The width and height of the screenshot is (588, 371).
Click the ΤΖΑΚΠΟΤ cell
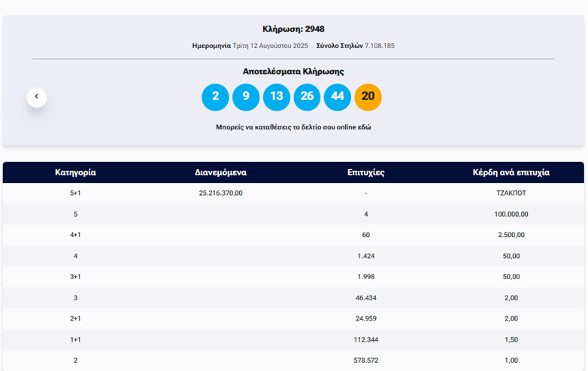[511, 193]
